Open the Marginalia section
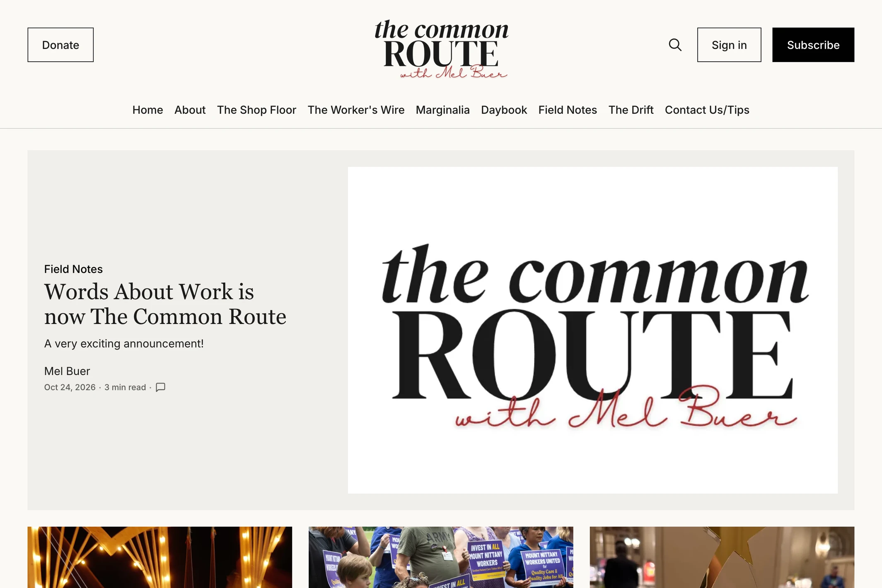Image resolution: width=882 pixels, height=588 pixels. click(x=442, y=110)
